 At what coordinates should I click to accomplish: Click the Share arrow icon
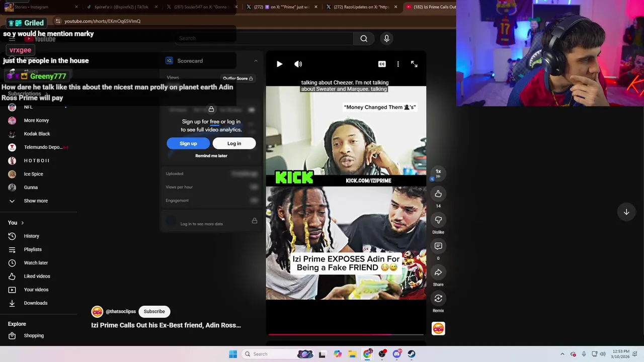438,272
